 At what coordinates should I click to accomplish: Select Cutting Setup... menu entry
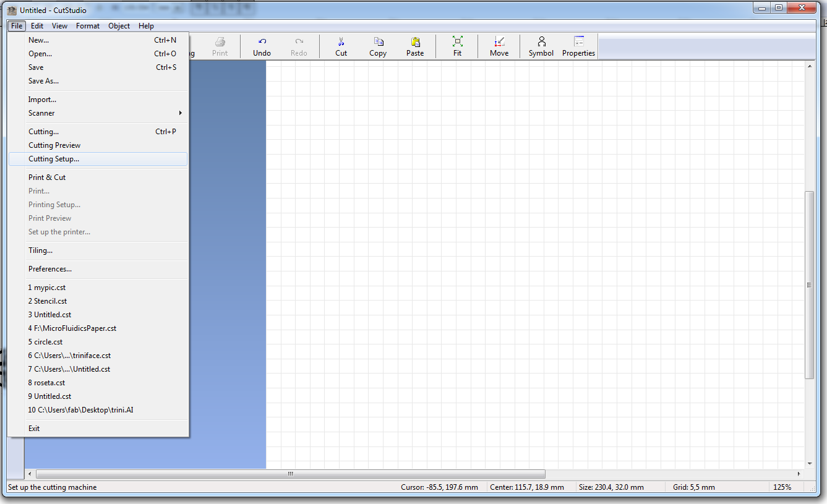[98, 159]
